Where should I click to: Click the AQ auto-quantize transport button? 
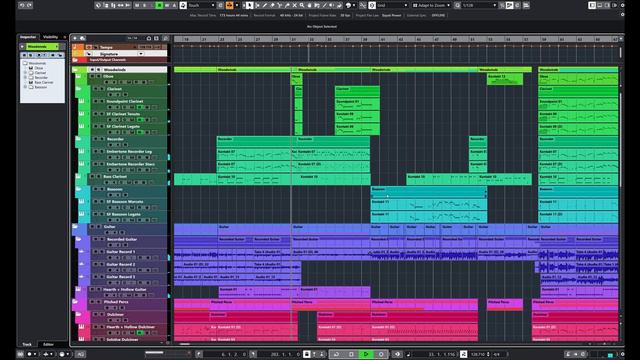point(80,354)
